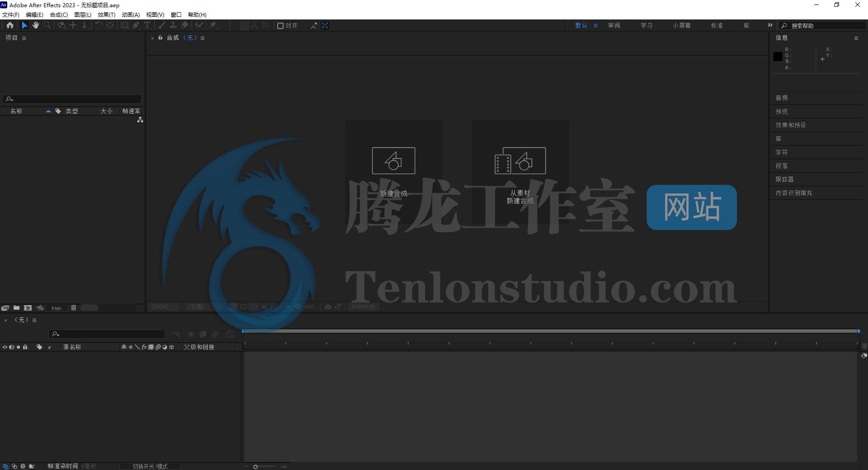Select the Rectangle shape tool
868x470 pixels.
pyautogui.click(x=124, y=25)
